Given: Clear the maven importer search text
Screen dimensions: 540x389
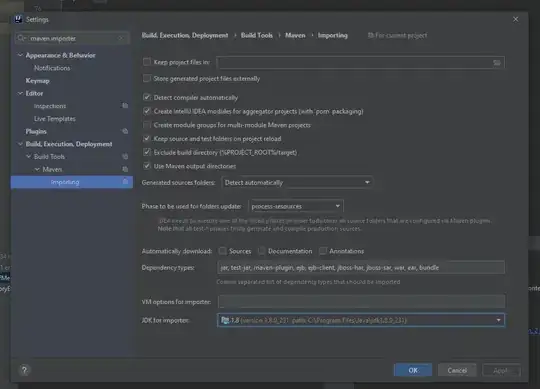Looking at the screenshot, I should pyautogui.click(x=121, y=38).
